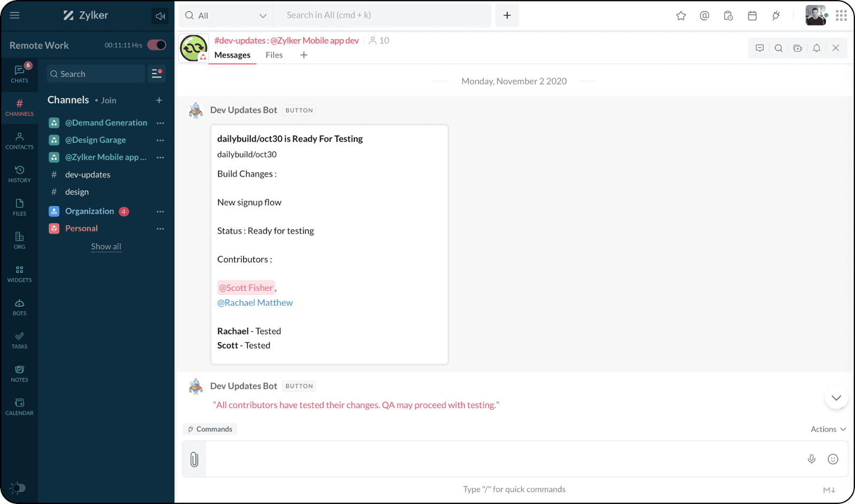Viewport: 855px width, 504px height.
Task: Open the Actions dropdown
Action: coord(828,429)
